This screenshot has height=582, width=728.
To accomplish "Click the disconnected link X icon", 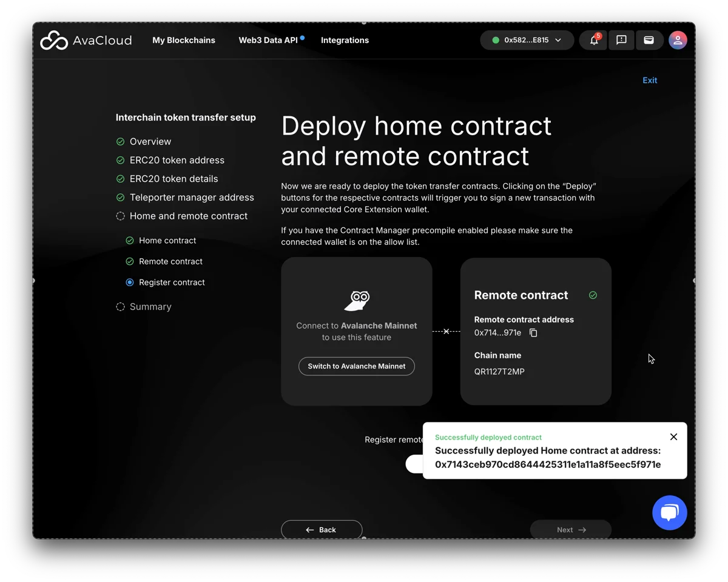I will pos(446,331).
